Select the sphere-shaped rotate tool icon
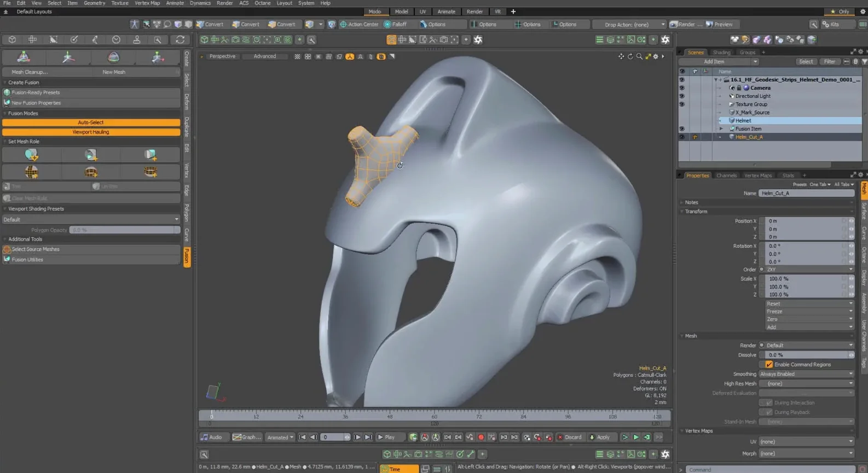The image size is (868, 473). [x=113, y=57]
